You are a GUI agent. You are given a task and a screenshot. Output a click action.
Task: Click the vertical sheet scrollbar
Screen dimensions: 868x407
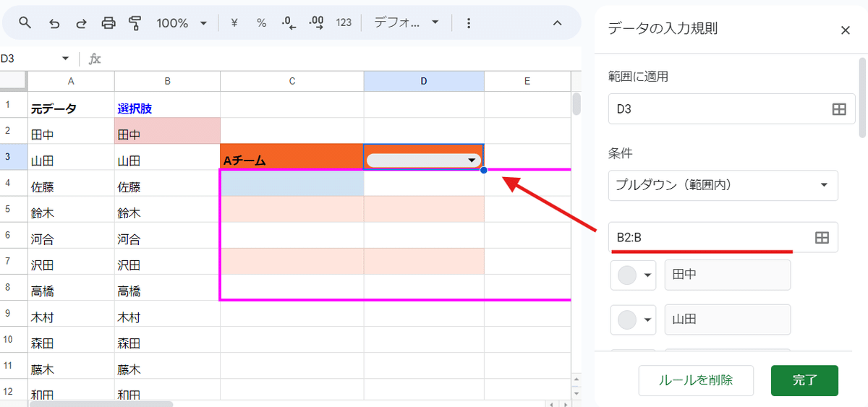point(576,104)
